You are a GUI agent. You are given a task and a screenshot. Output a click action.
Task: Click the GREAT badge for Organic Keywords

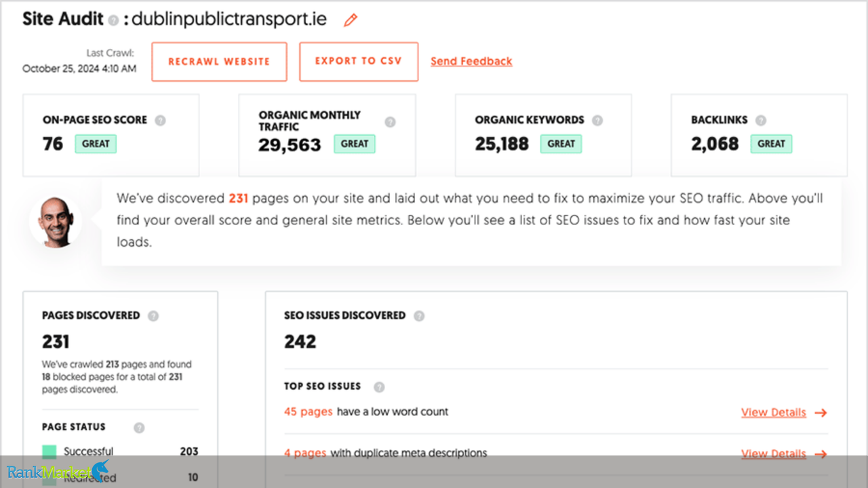pos(561,144)
